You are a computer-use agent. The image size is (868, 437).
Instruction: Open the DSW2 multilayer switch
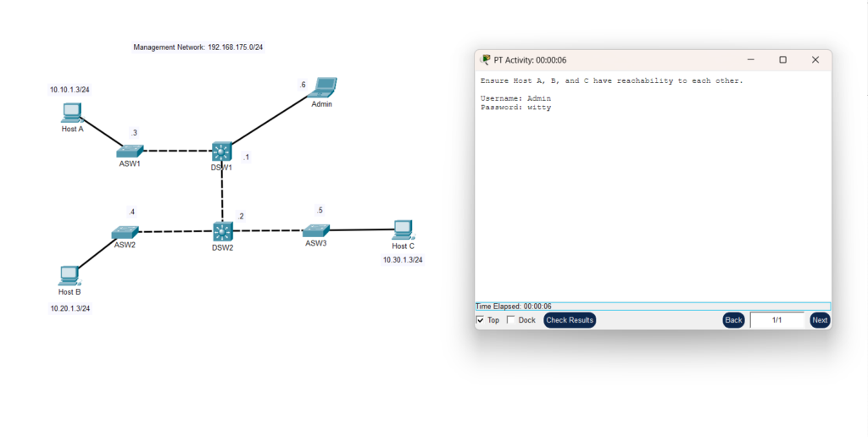pos(223,231)
